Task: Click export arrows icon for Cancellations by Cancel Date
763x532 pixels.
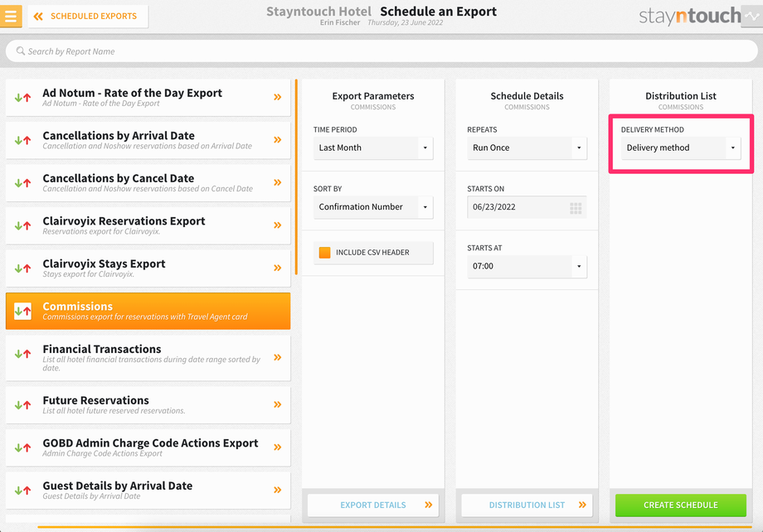Action: (22, 183)
